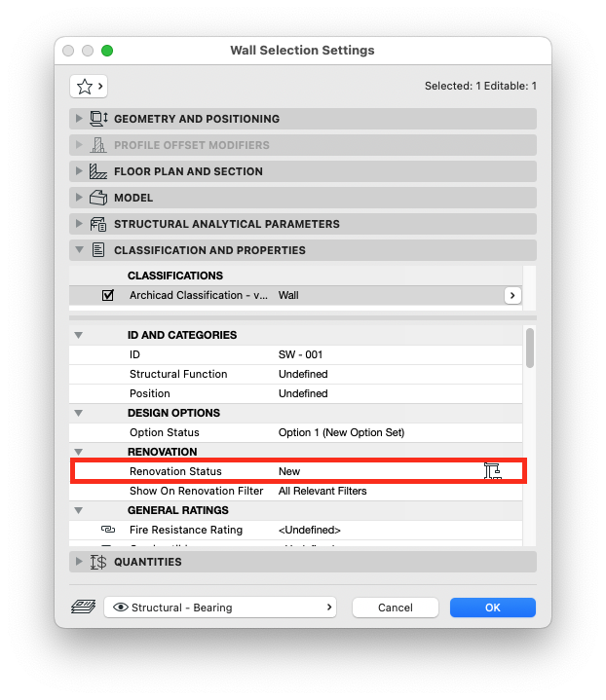Click Show On Renovation Filter value
606x700 pixels.
coord(322,491)
